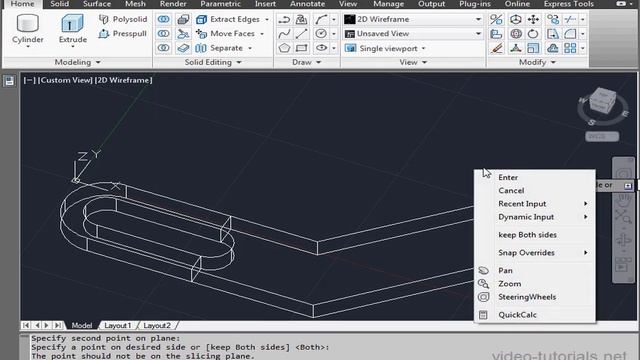Select the Line draw tool
Viewport: 640px width, 360px height.
[301, 33]
